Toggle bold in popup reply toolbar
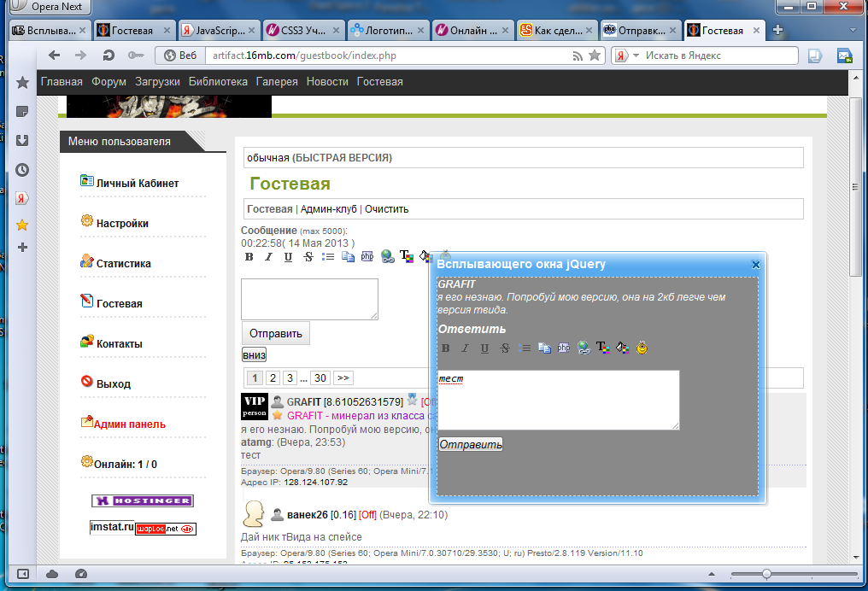 (x=446, y=348)
